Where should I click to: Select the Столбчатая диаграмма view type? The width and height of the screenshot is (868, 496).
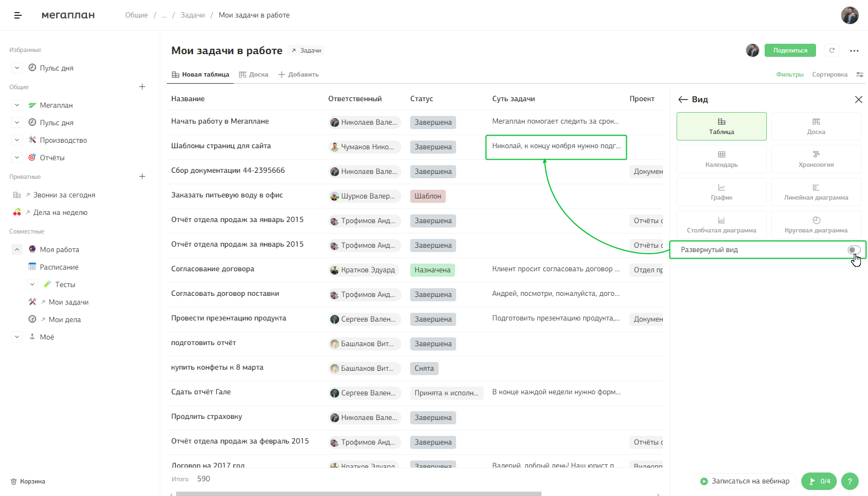tap(721, 225)
